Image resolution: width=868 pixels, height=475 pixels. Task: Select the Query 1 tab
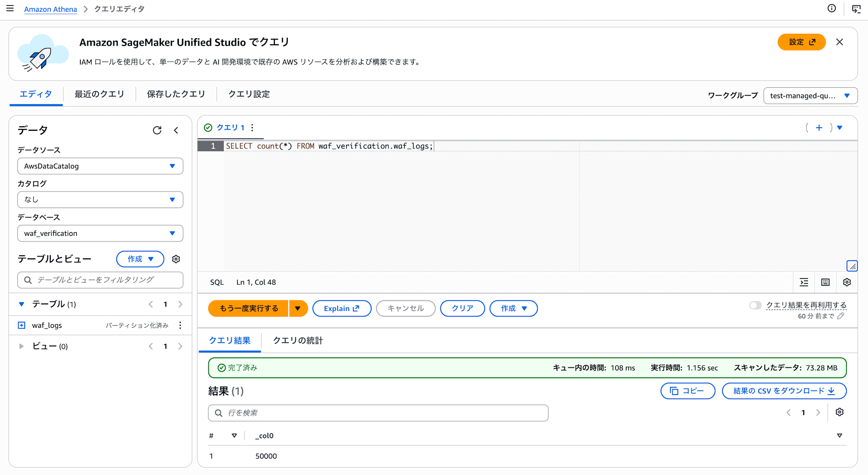click(x=230, y=128)
